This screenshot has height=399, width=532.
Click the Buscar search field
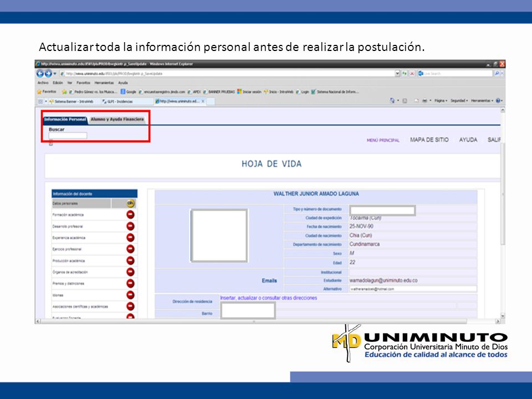pyautogui.click(x=68, y=136)
